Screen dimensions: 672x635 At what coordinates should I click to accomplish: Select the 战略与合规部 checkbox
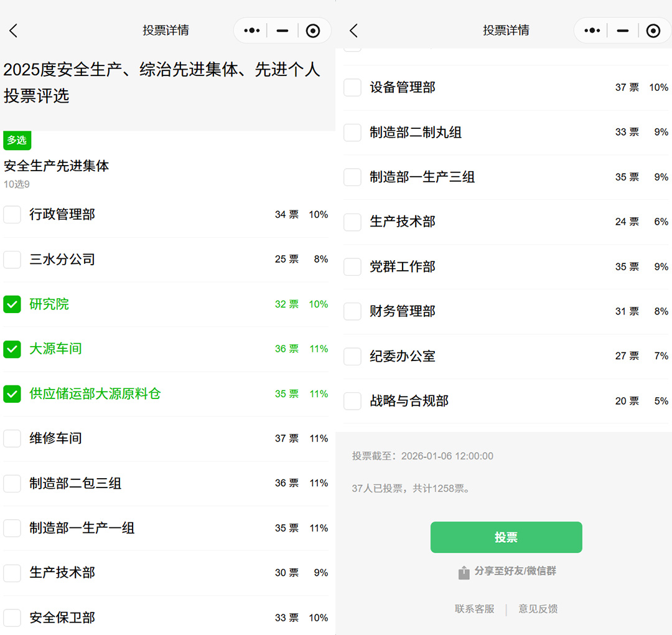click(353, 402)
